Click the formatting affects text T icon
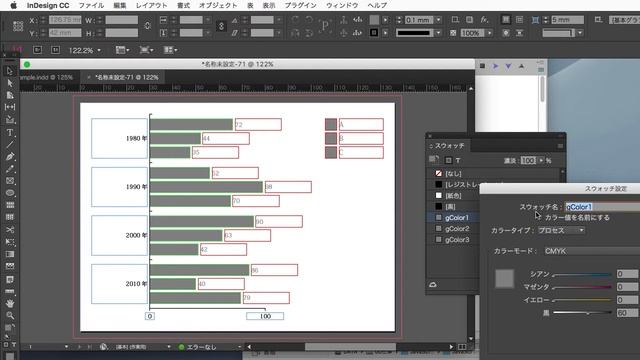640x360 pixels. point(458,160)
